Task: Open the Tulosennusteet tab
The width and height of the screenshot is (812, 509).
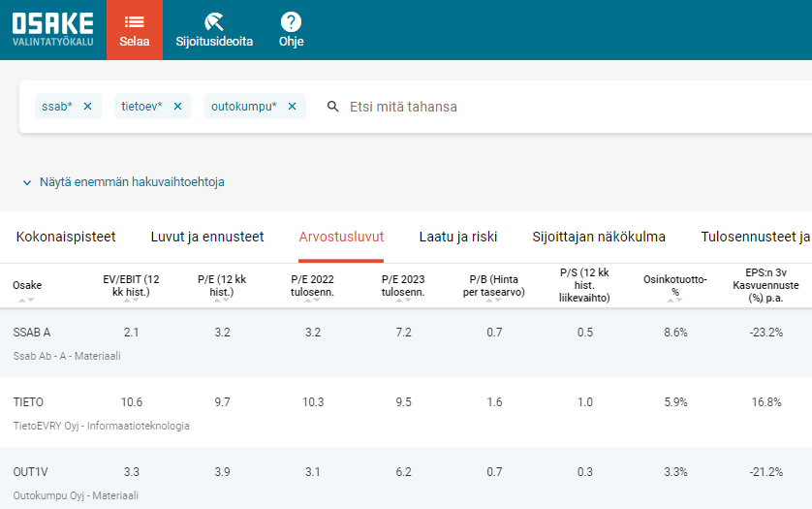Action: coord(756,237)
